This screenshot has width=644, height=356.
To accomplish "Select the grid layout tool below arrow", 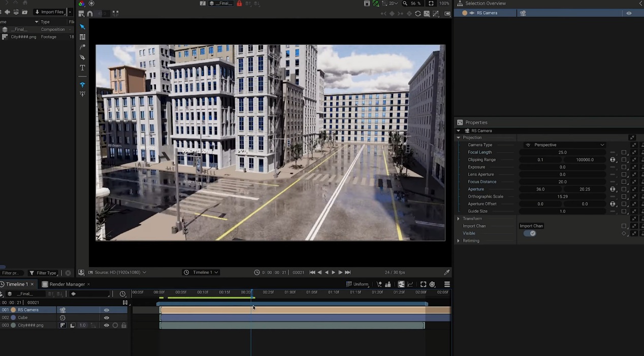I will tap(82, 37).
